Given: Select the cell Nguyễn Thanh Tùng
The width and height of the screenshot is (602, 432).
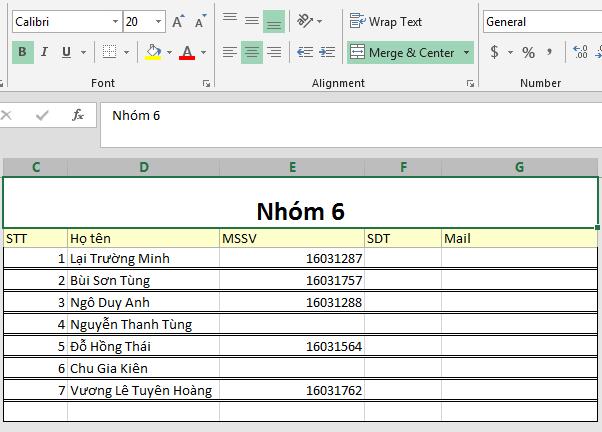Looking at the screenshot, I should 144,324.
